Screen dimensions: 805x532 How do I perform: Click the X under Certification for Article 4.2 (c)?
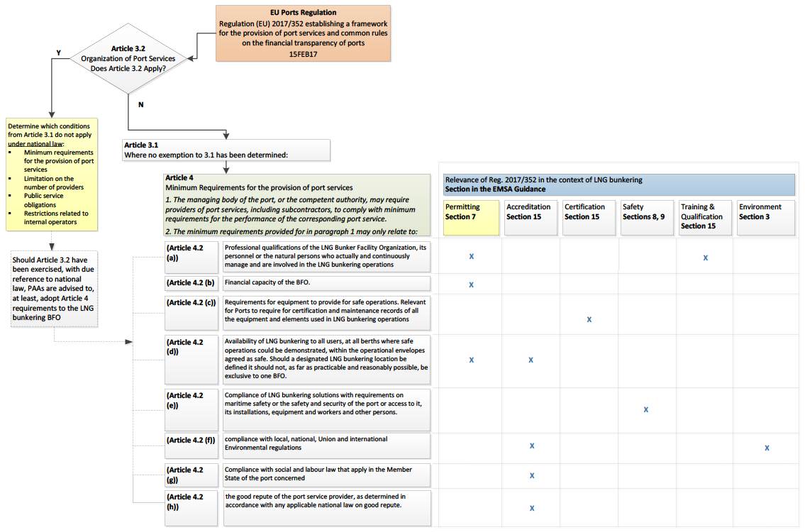point(589,319)
